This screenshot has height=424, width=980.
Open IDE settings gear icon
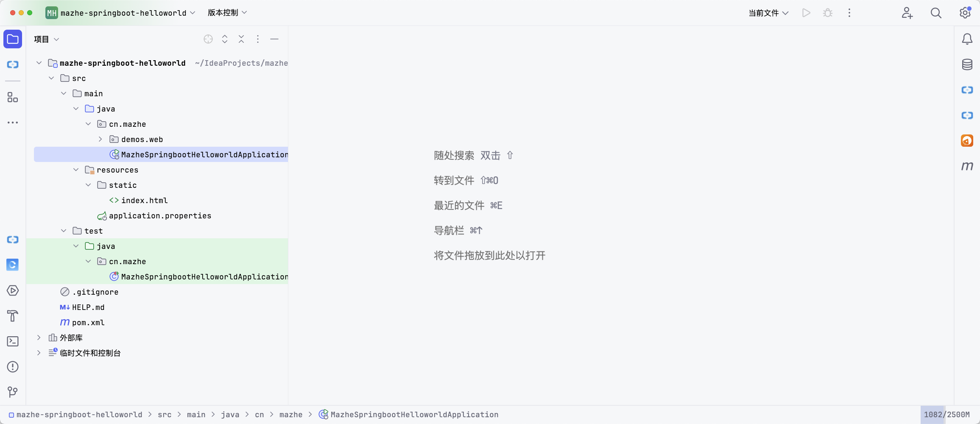[965, 13]
